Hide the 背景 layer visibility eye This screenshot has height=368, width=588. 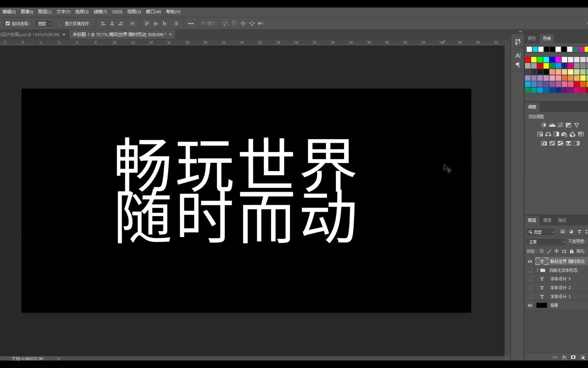[x=529, y=305]
